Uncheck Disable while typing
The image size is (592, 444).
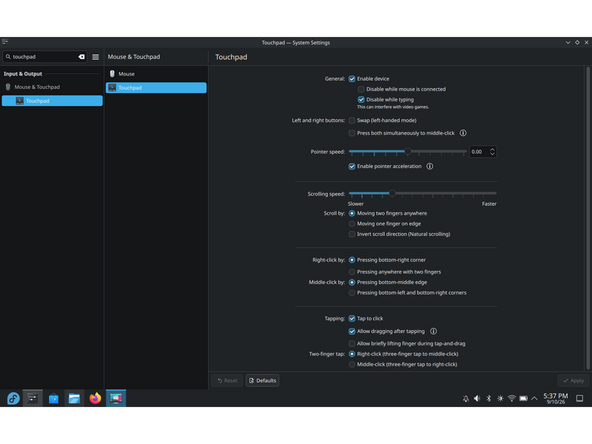(361, 100)
